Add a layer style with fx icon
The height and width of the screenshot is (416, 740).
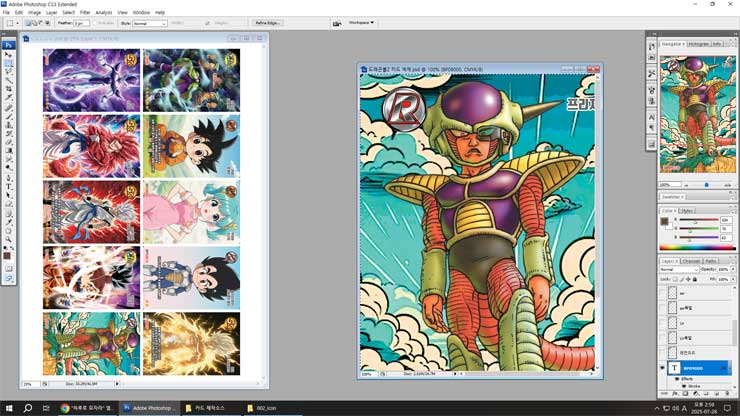tap(675, 394)
